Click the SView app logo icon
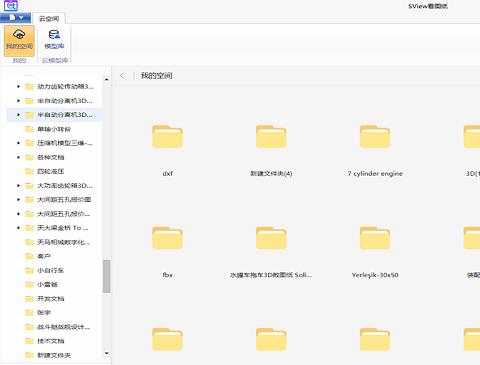 pos(11,6)
